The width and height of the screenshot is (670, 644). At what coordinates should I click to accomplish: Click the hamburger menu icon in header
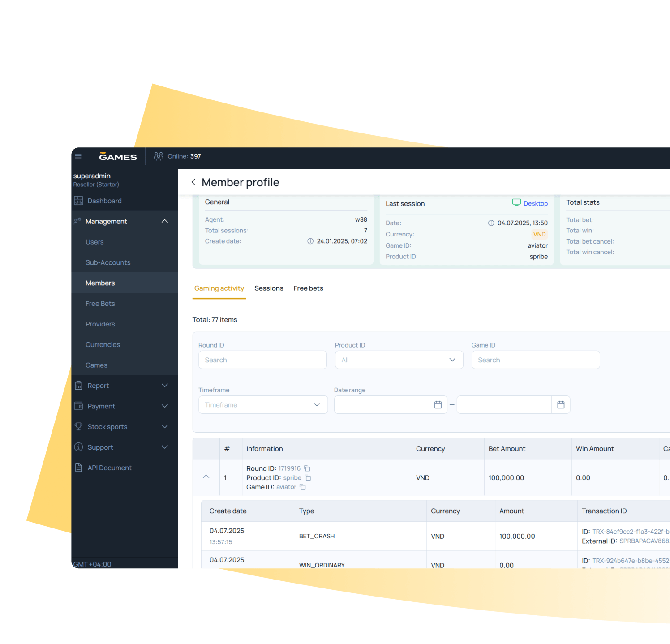tap(78, 156)
